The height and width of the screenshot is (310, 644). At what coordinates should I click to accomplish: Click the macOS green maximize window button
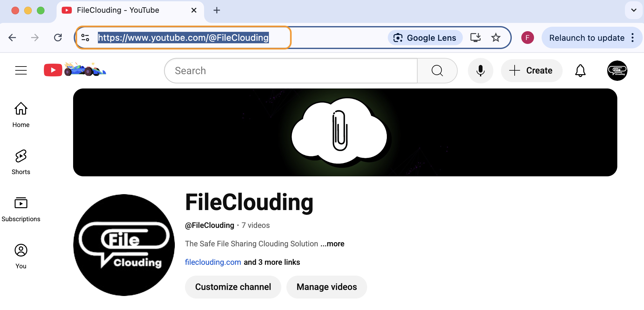pyautogui.click(x=41, y=11)
